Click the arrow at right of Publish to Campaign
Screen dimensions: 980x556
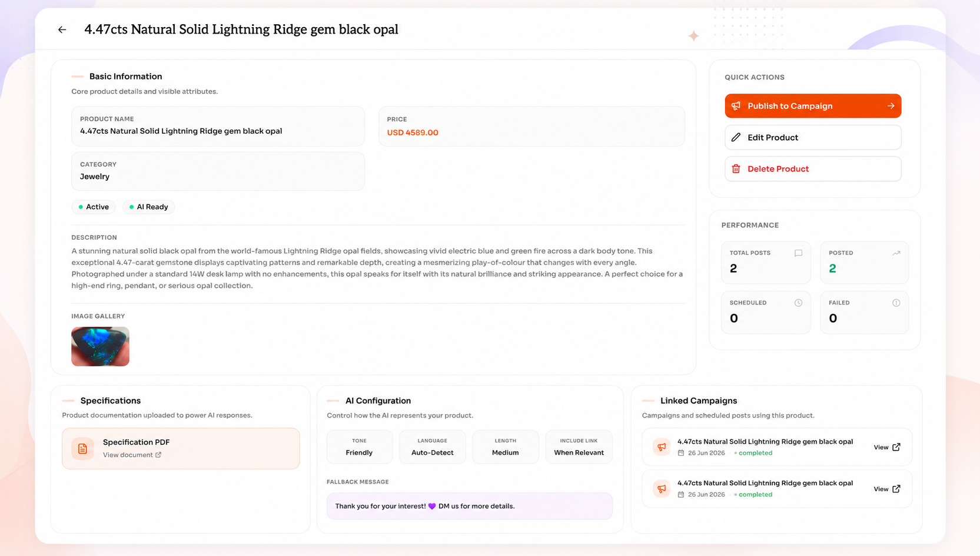tap(891, 106)
